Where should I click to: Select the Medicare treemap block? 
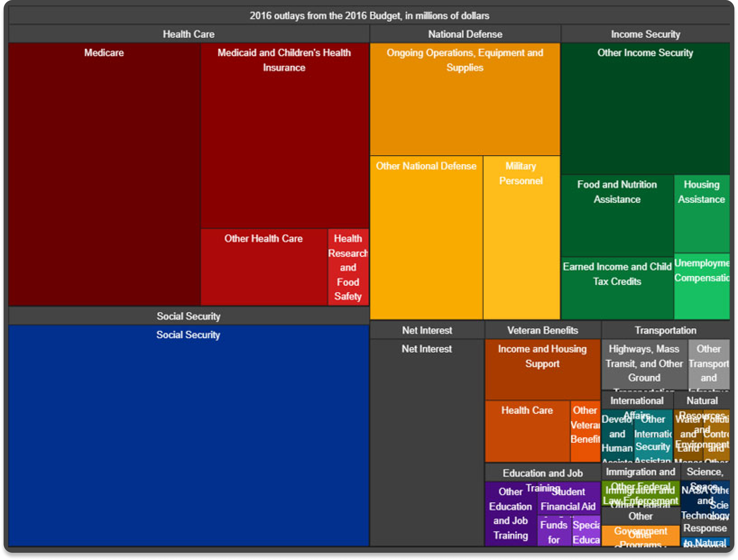coord(104,174)
